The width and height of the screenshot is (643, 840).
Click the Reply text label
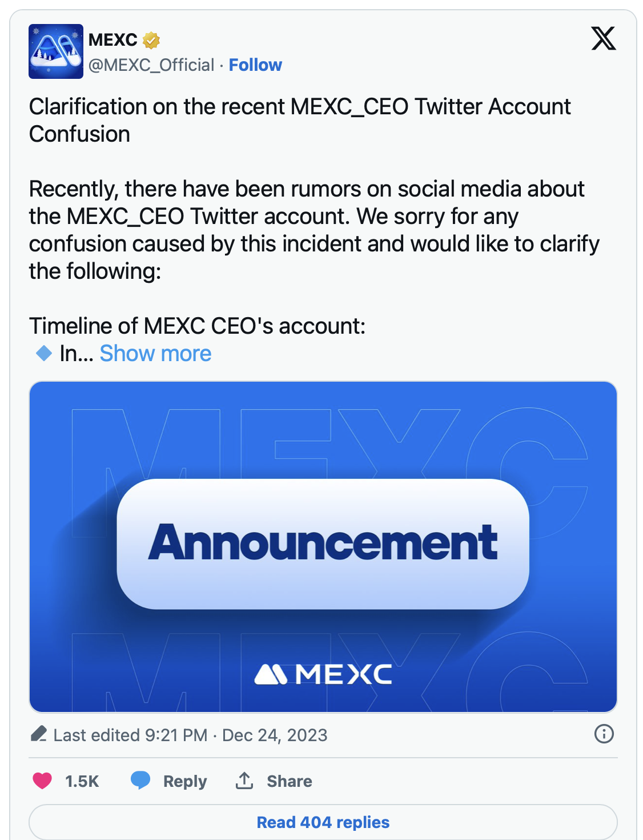click(184, 781)
